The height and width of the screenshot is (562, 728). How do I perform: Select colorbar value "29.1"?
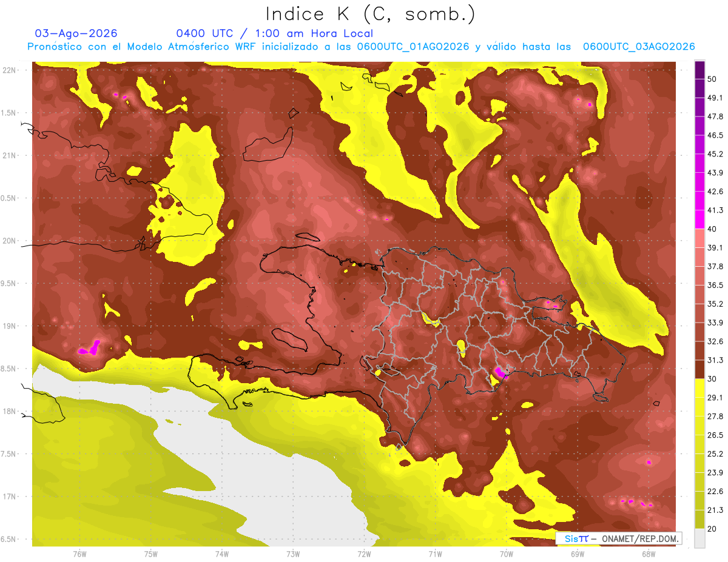point(715,398)
